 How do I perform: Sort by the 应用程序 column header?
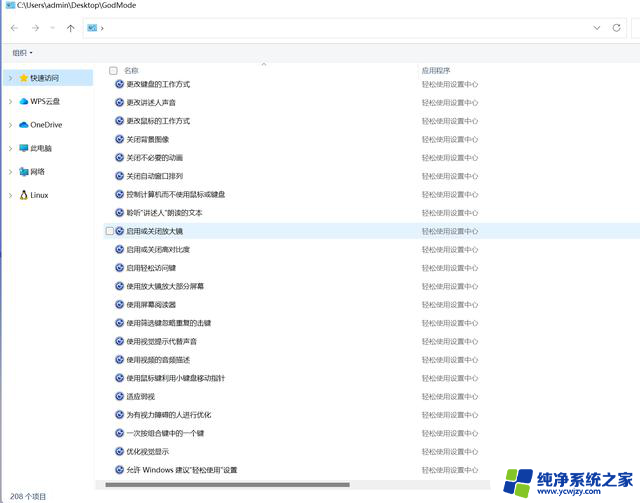click(436, 71)
